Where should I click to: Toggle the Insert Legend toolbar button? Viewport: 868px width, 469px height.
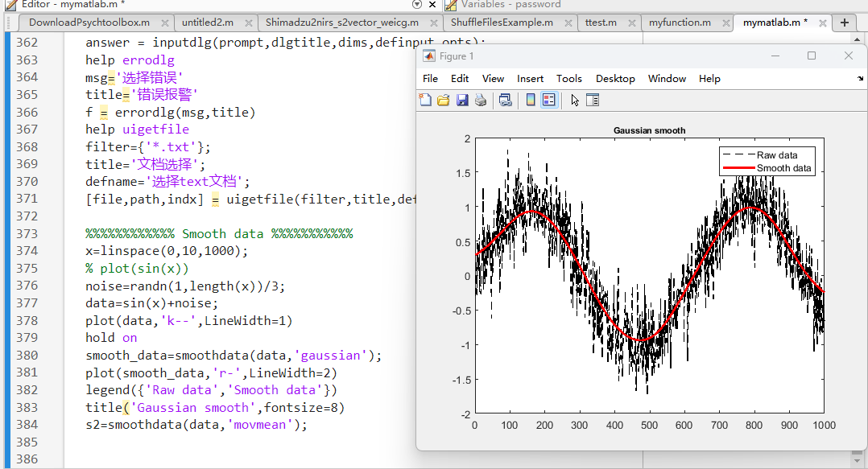[x=548, y=101]
